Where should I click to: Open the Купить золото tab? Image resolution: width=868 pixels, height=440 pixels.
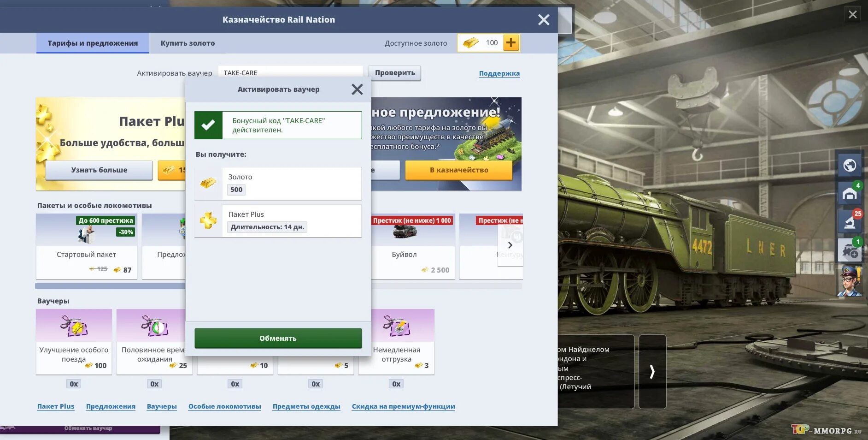188,43
